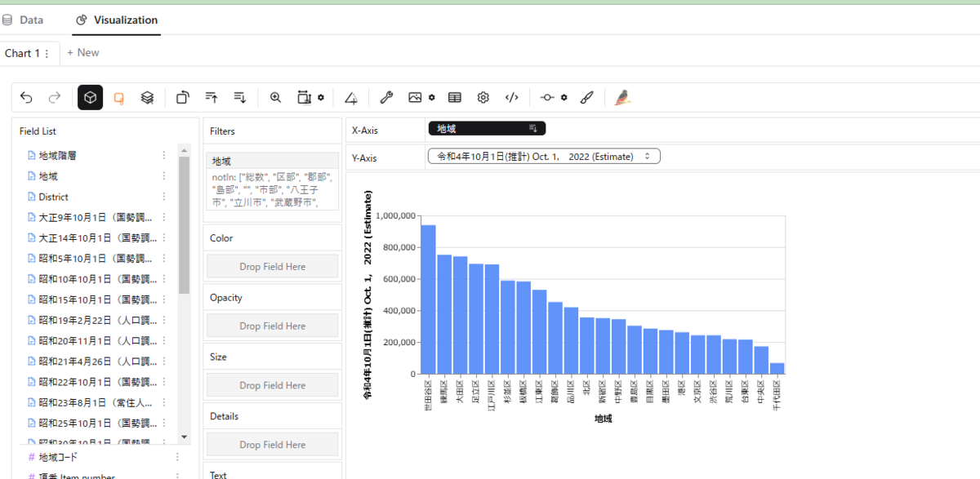Click the sort ascending icon
The height and width of the screenshot is (479, 980).
[x=212, y=98]
